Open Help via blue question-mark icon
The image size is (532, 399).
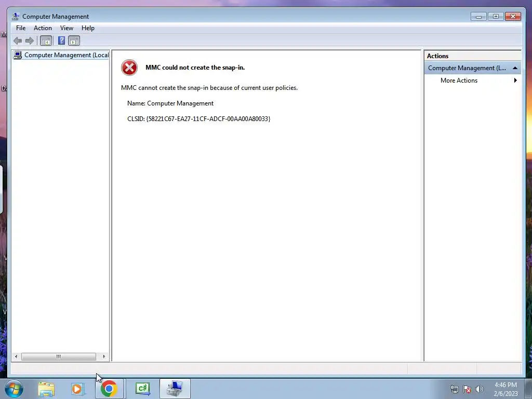(61, 41)
